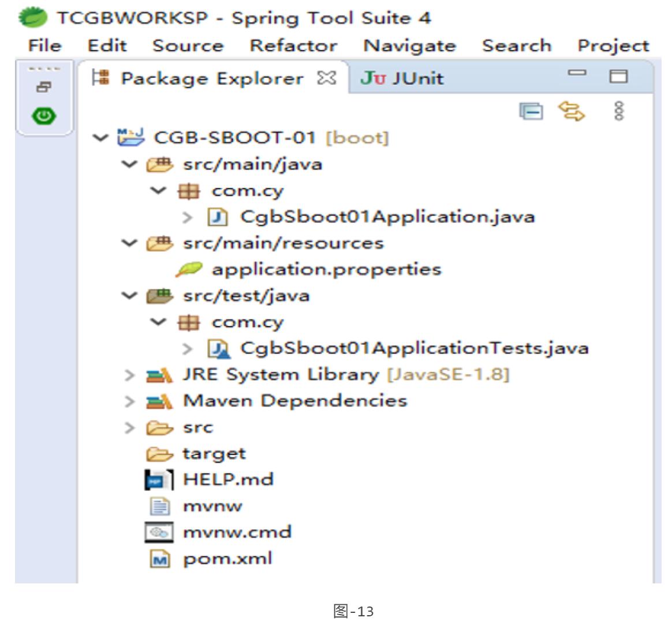Expand the Maven Dependencies node
This screenshot has width=672, height=625.
click(129, 401)
